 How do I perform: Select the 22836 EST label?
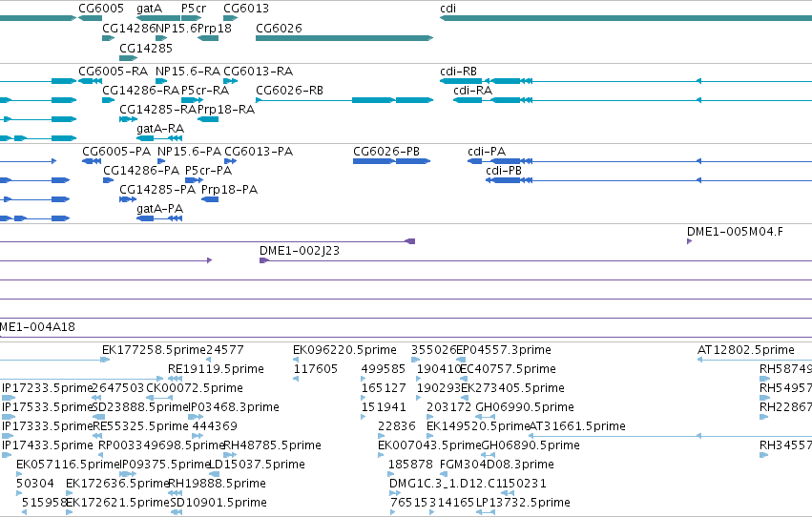pyautogui.click(x=397, y=426)
